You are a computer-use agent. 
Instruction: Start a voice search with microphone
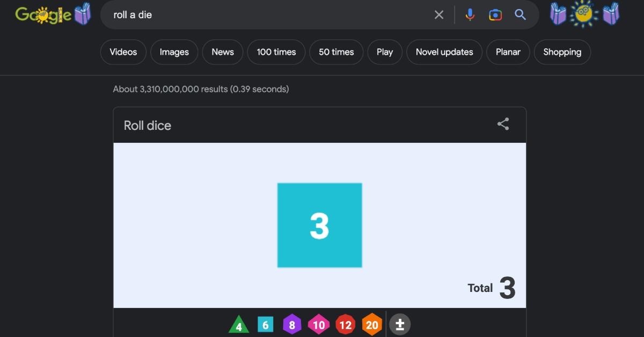pos(470,15)
